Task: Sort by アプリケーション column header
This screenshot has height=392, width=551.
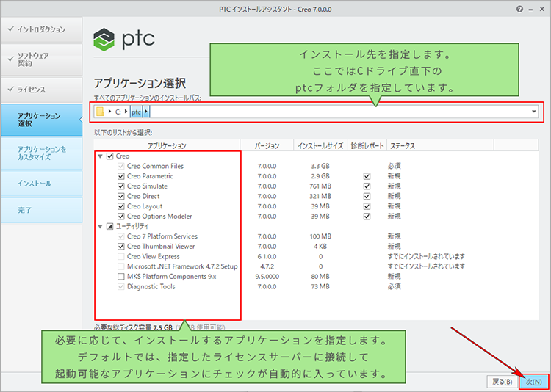Action: click(x=167, y=146)
